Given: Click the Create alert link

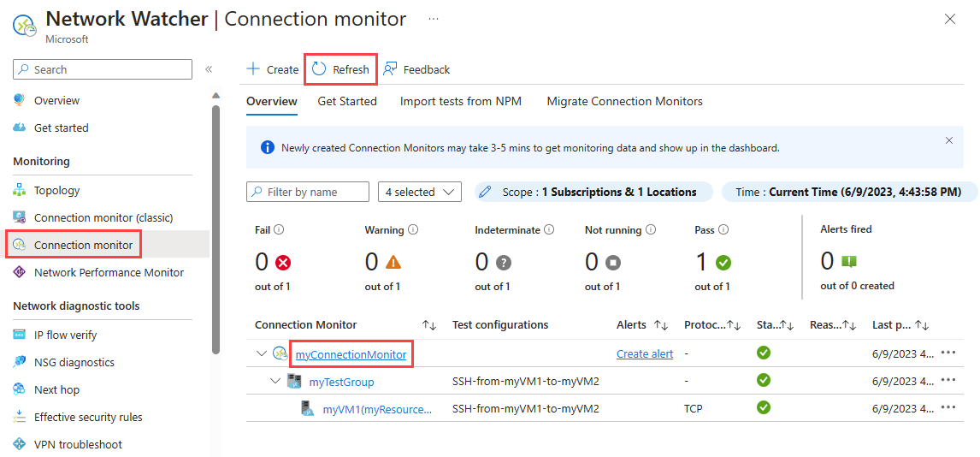Looking at the screenshot, I should click(644, 353).
